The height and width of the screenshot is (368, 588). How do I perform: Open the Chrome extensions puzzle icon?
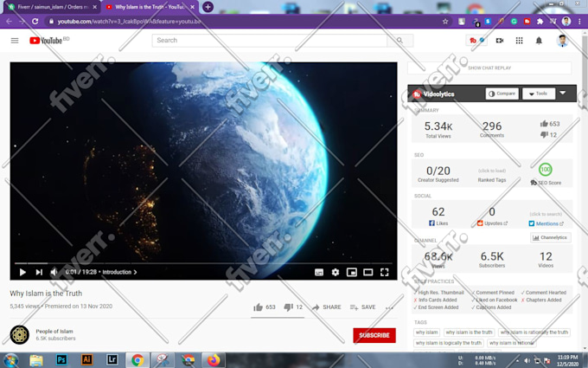coord(540,22)
